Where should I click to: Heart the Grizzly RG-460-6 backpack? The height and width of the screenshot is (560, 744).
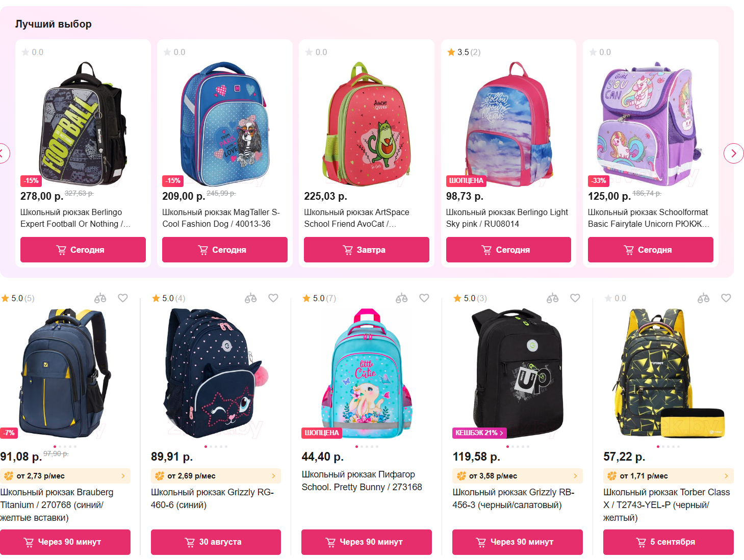(273, 298)
